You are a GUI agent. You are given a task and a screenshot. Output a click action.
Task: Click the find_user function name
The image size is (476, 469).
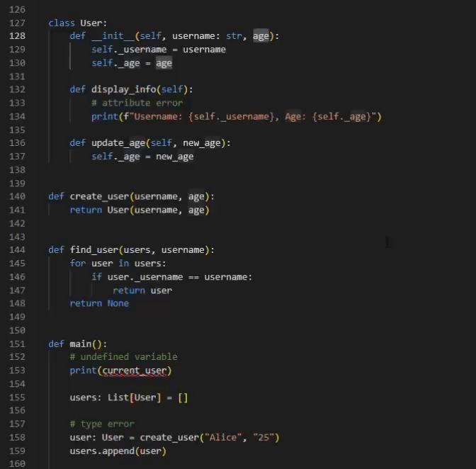pyautogui.click(x=93, y=250)
